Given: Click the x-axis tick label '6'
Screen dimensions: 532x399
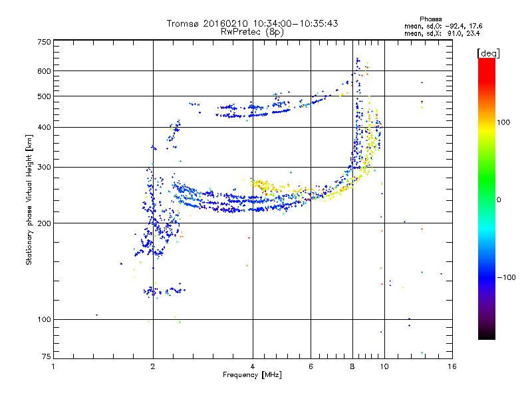Looking at the screenshot, I should click(x=311, y=366).
